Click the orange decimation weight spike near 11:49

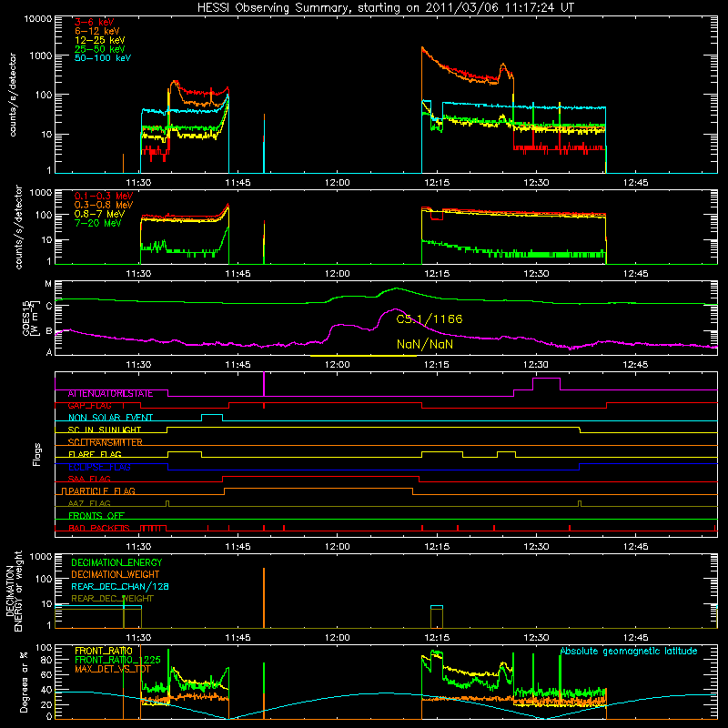coord(264,598)
